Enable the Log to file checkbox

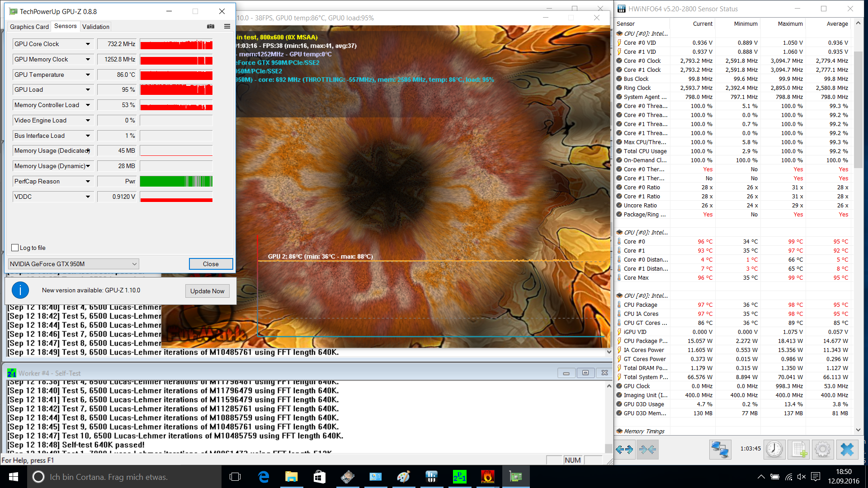click(x=15, y=248)
